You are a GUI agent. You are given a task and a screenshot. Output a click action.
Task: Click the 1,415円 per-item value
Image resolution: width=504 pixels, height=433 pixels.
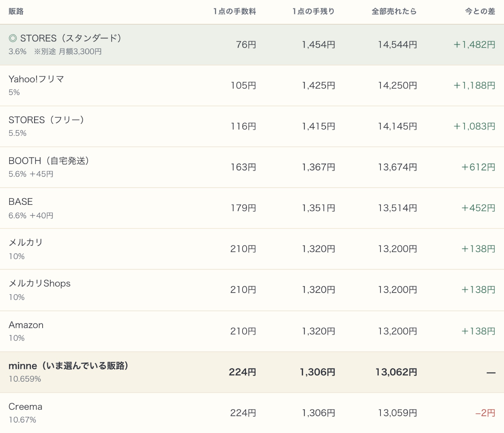tap(318, 126)
